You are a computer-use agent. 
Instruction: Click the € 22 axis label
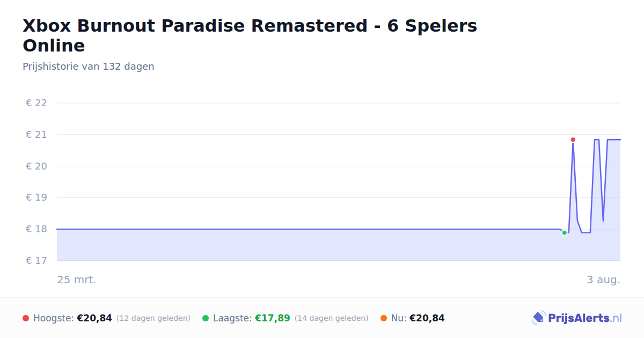click(36, 103)
